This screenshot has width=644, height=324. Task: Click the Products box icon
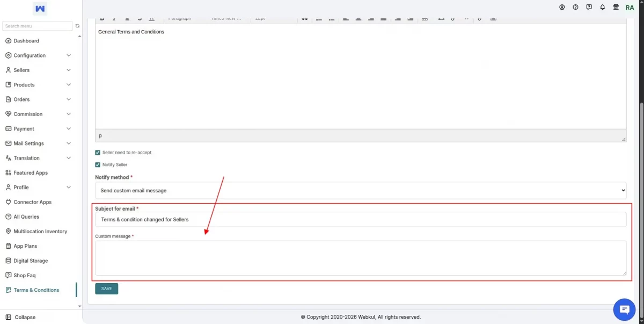[8, 85]
